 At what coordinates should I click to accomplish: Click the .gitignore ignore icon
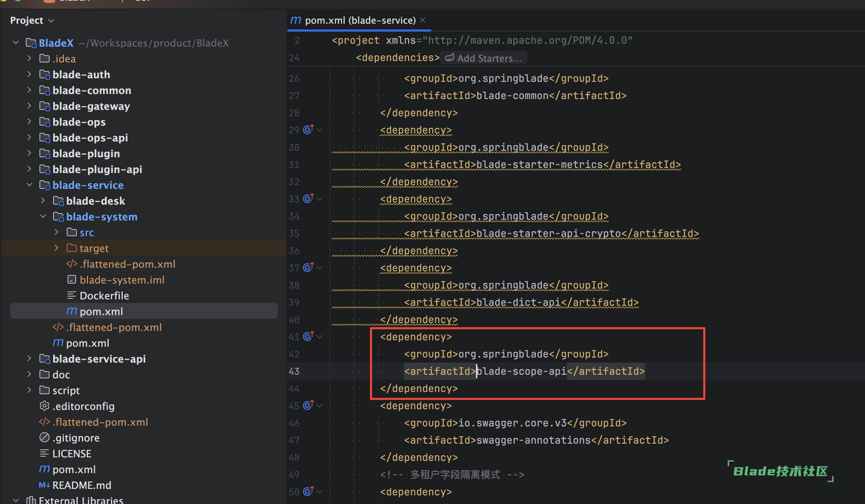click(45, 438)
